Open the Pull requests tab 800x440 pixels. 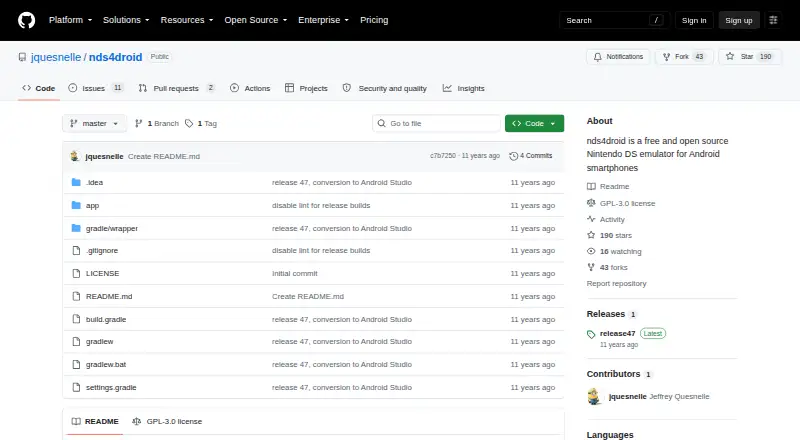point(177,88)
